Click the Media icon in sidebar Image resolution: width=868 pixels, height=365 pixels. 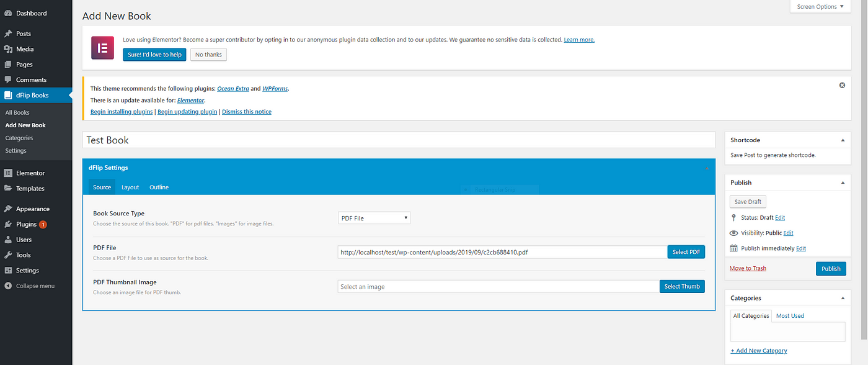8,49
